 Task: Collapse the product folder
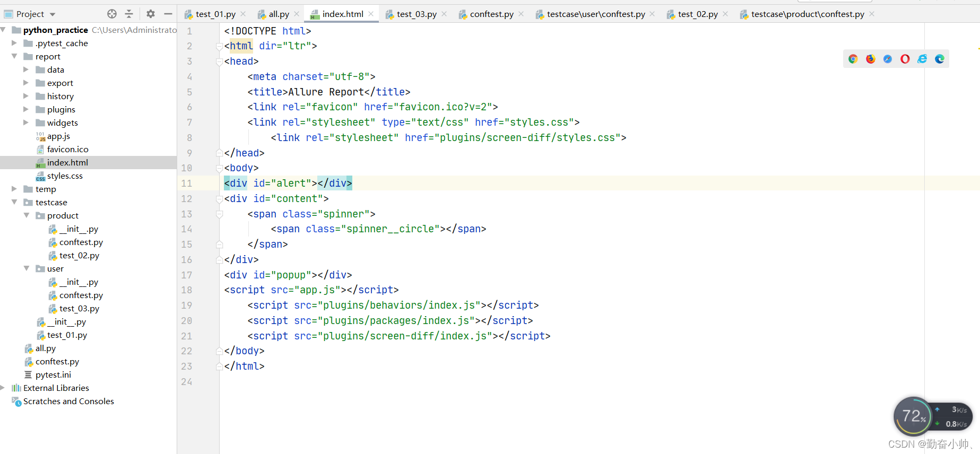click(26, 215)
